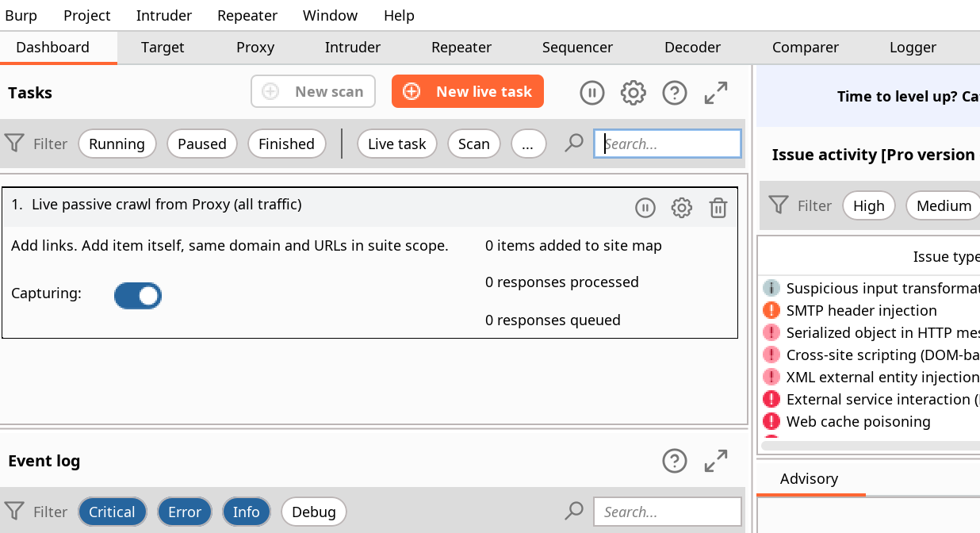Expand the Tasks panel to full size
Screen dimensions: 980x533
coord(716,93)
